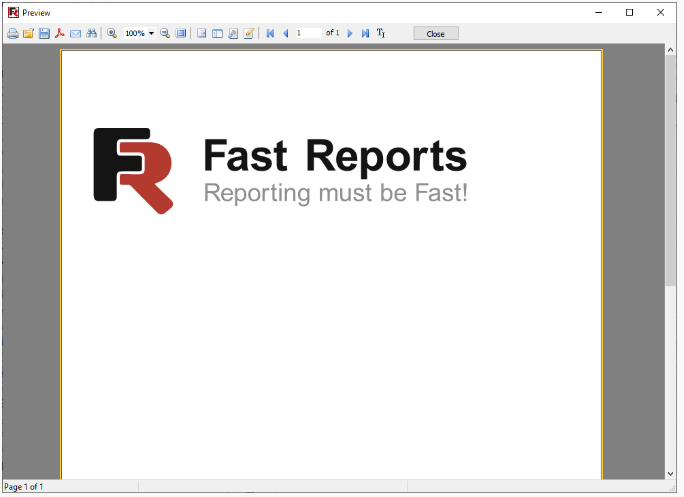Viewport: 684px width, 497px height.
Task: Click "Page 1 of 1" in status bar
Action: (24, 487)
